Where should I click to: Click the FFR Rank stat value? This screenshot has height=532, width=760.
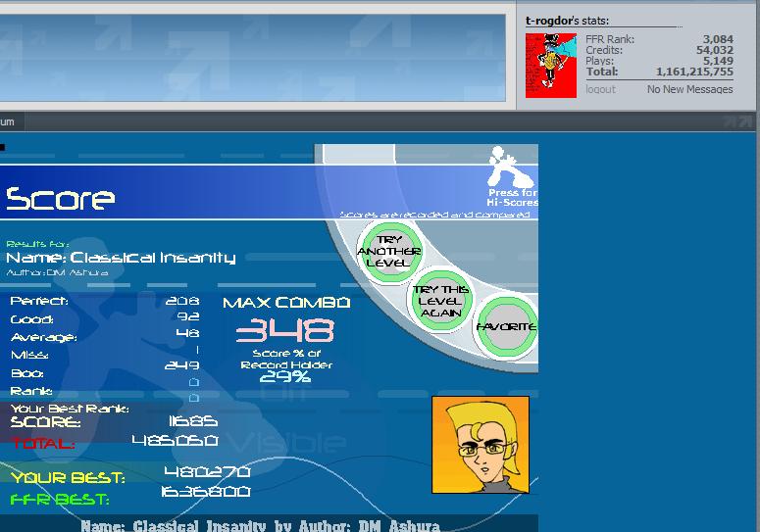coord(718,39)
